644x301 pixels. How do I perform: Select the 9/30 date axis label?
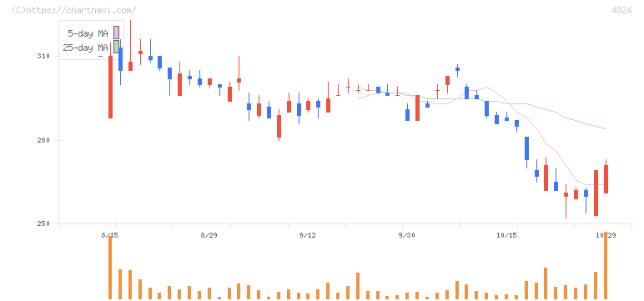tap(406, 235)
